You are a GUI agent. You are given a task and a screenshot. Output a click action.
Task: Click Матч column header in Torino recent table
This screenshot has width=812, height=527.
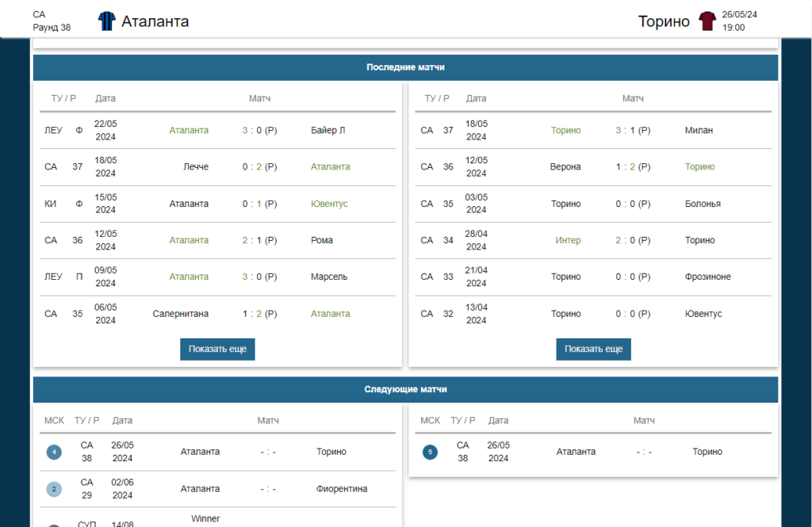click(x=633, y=98)
